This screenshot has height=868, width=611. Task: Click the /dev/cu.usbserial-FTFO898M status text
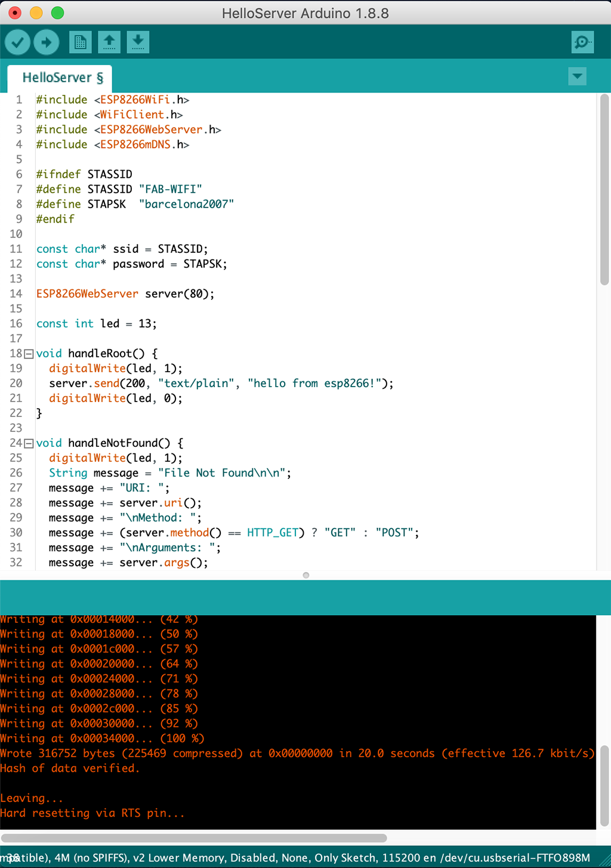click(515, 857)
